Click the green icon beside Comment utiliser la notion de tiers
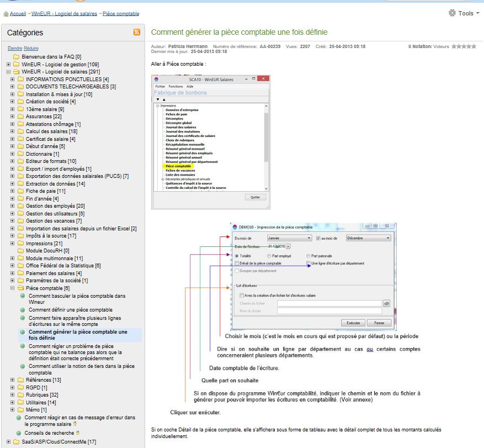This screenshot has width=484, height=448. (x=23, y=366)
